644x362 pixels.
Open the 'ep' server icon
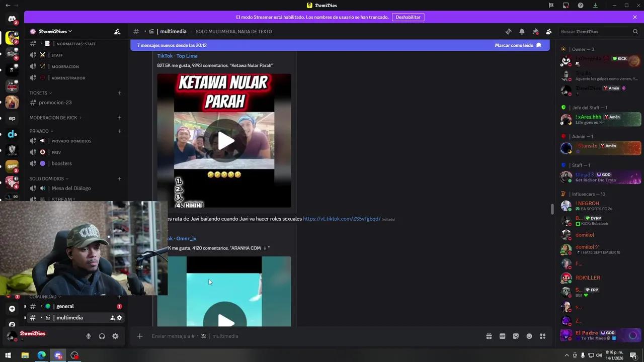coord(12,118)
